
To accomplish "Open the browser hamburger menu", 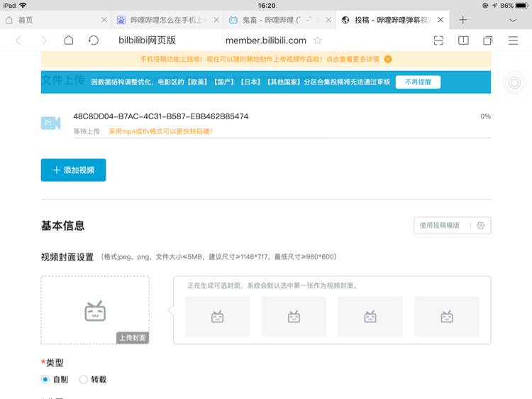I will (513, 40).
